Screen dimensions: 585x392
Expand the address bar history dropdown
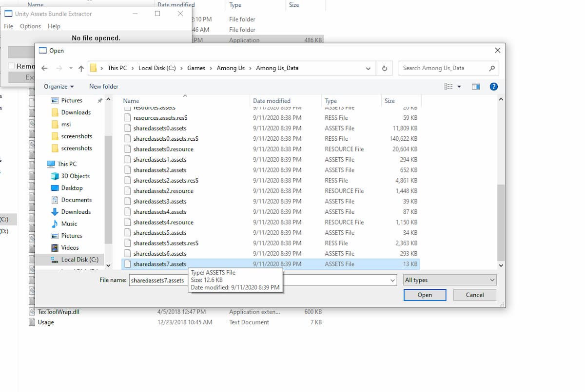click(368, 68)
